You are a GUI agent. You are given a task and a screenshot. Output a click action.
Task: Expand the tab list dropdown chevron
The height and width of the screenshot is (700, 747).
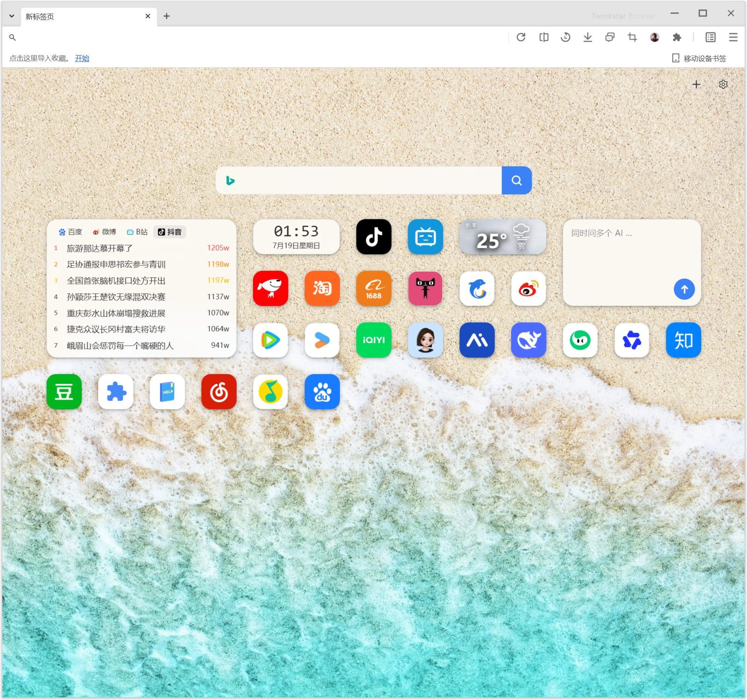pos(12,16)
